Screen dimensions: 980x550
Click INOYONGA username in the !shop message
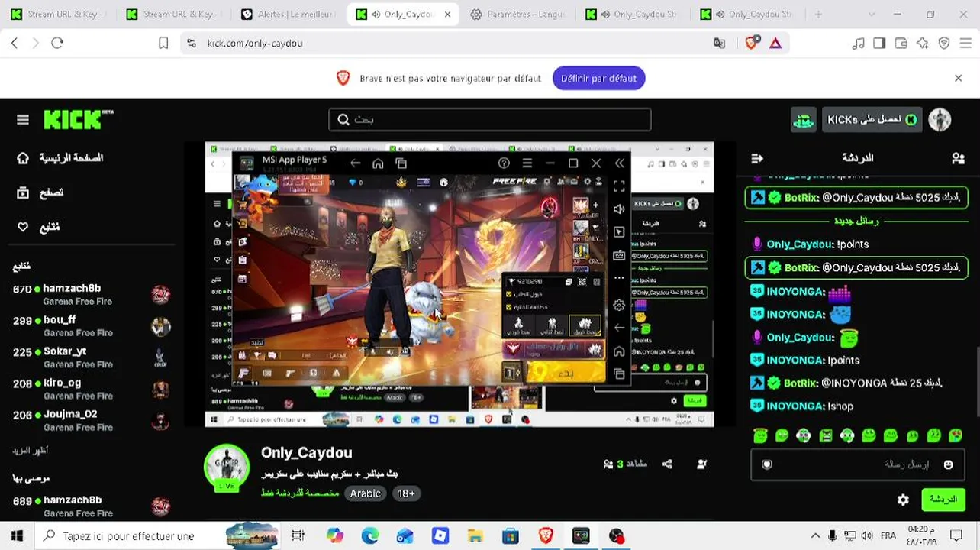pos(795,406)
